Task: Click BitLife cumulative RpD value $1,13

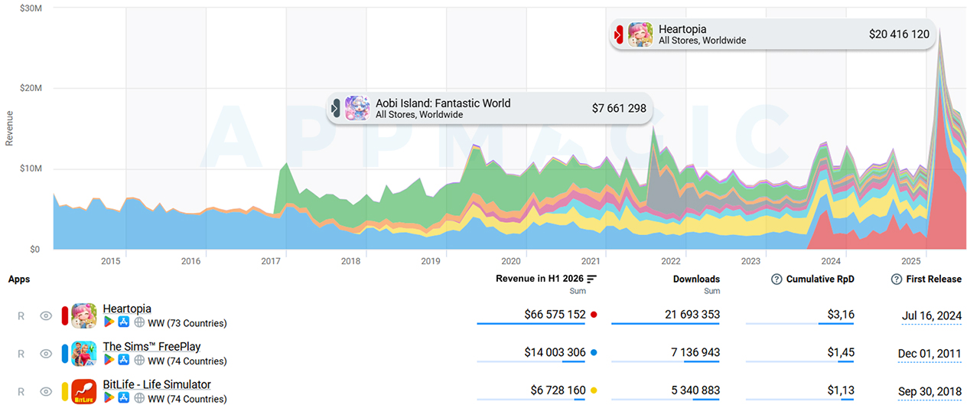Action: click(x=841, y=390)
